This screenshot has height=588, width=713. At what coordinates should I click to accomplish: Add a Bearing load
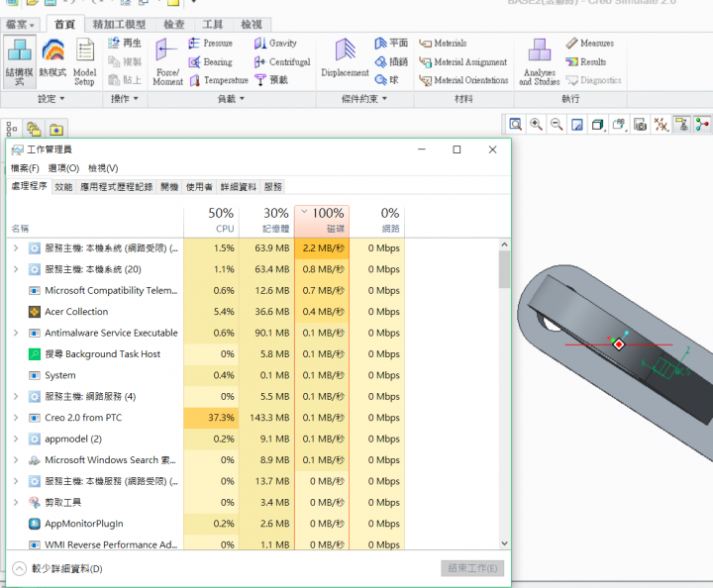pyautogui.click(x=211, y=61)
